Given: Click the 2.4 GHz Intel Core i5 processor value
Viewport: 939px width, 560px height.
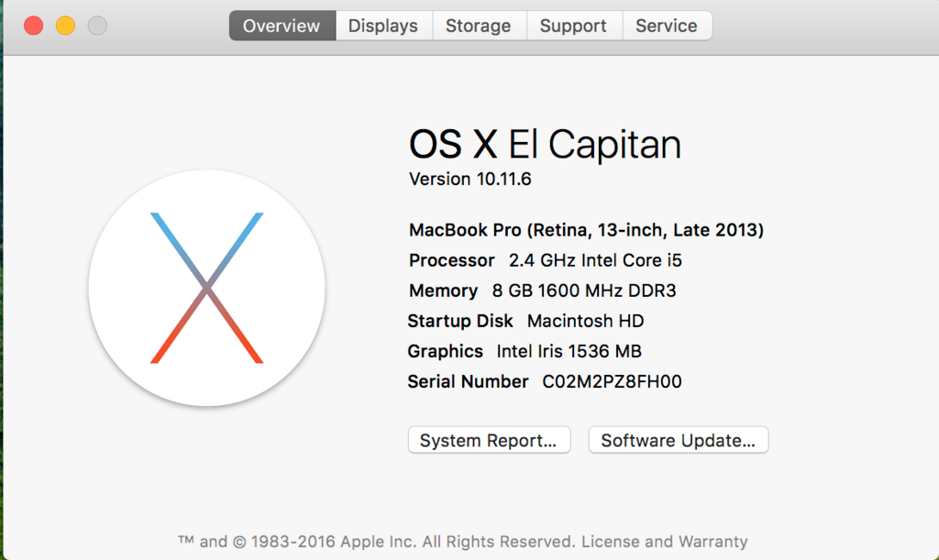Looking at the screenshot, I should [595, 260].
